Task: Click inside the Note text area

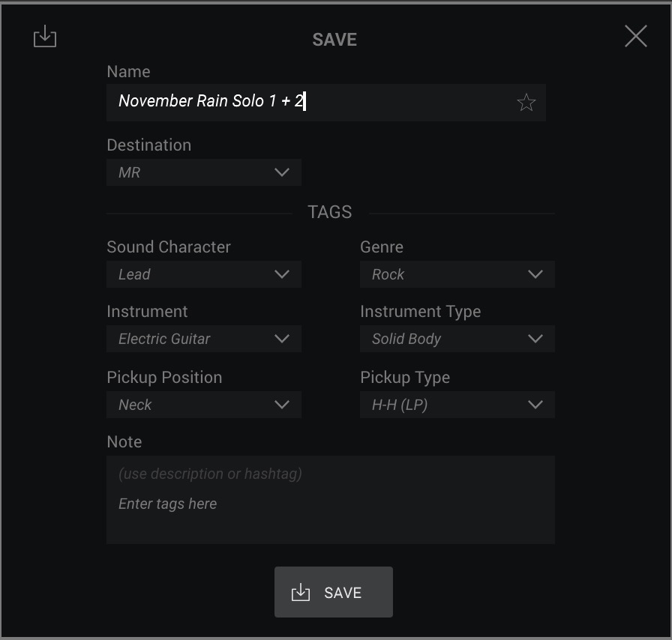Action: 331,500
